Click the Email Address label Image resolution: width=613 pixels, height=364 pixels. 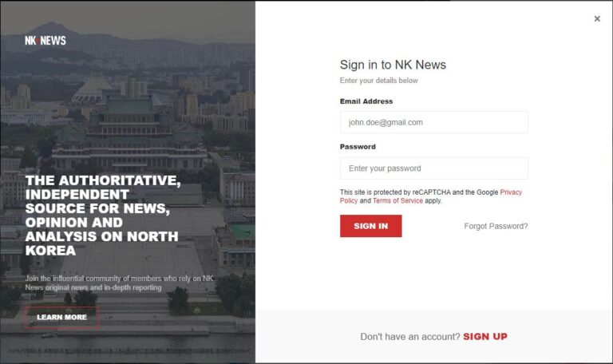(366, 101)
